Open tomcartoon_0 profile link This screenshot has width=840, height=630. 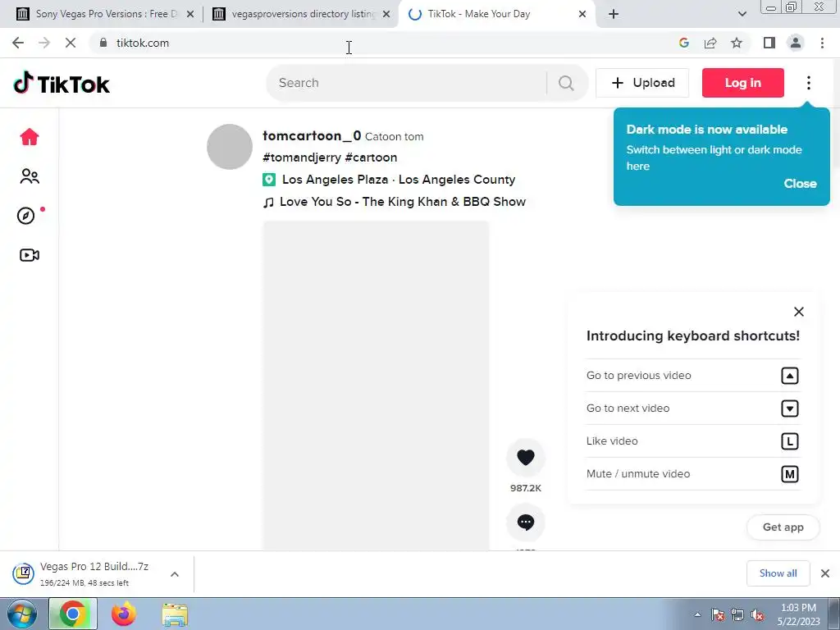pos(312,136)
